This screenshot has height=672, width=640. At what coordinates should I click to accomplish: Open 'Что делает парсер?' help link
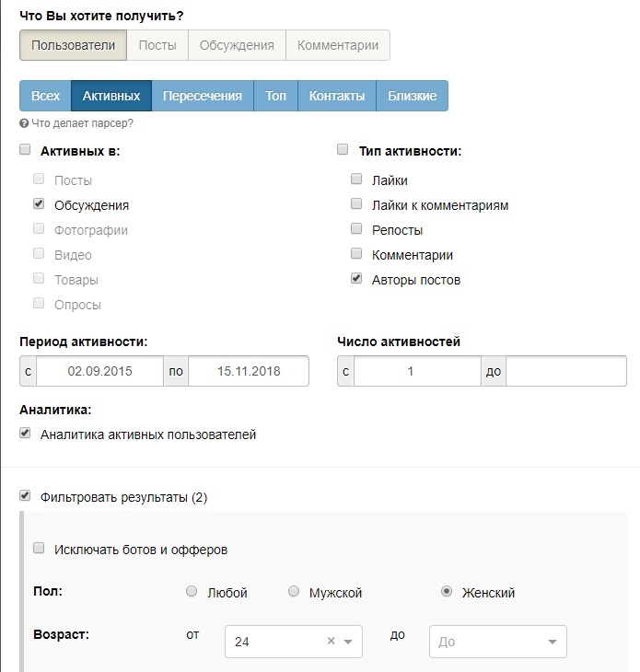click(82, 123)
